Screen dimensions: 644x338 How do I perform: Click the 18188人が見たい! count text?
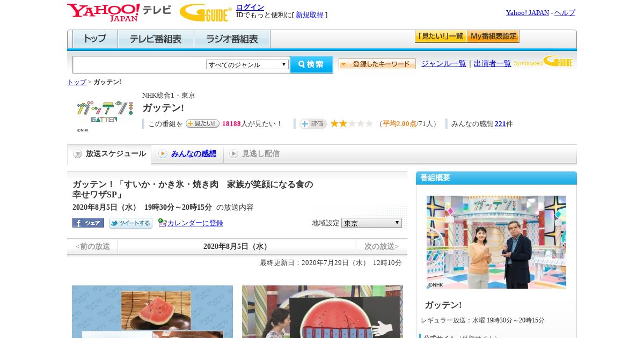tap(252, 124)
